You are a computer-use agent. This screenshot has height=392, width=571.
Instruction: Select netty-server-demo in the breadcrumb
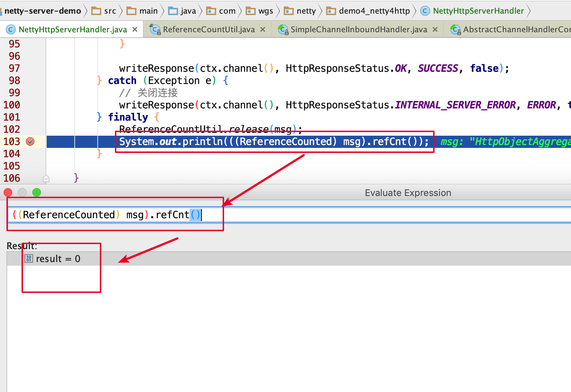(x=43, y=11)
